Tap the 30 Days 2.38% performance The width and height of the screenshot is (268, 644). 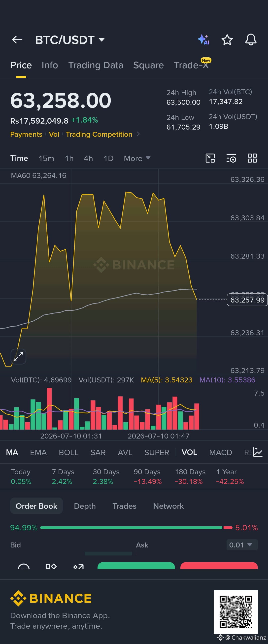coord(106,476)
